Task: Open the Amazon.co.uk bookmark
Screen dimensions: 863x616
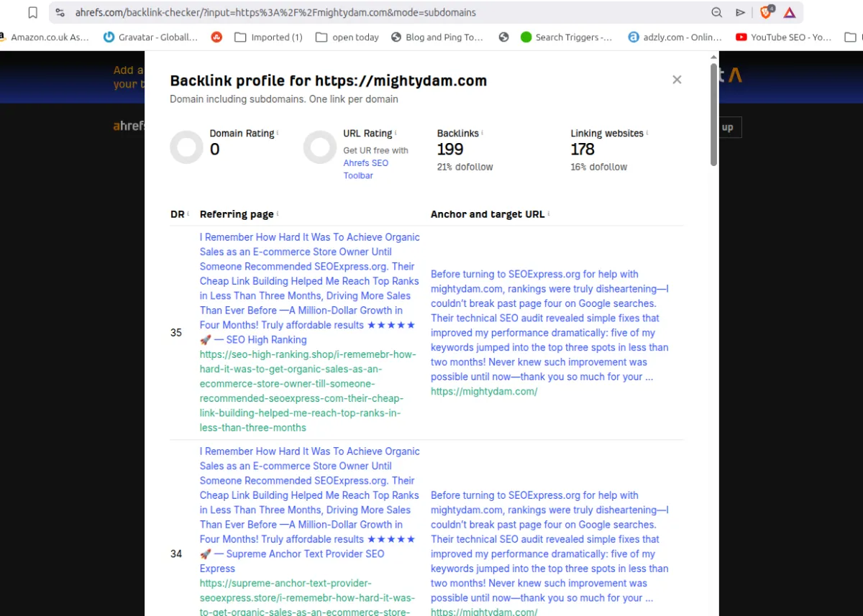Action: [45, 37]
